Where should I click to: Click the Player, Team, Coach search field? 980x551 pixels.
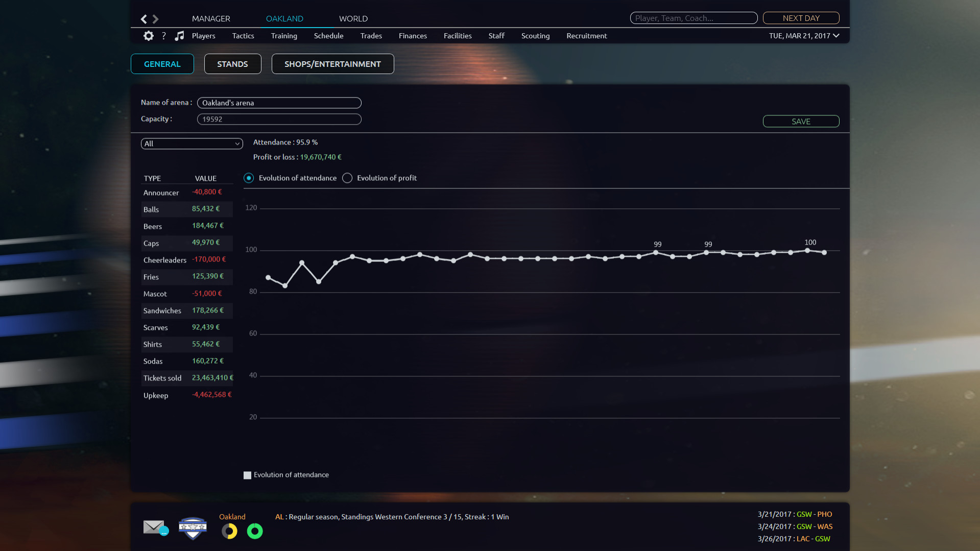[x=693, y=18]
